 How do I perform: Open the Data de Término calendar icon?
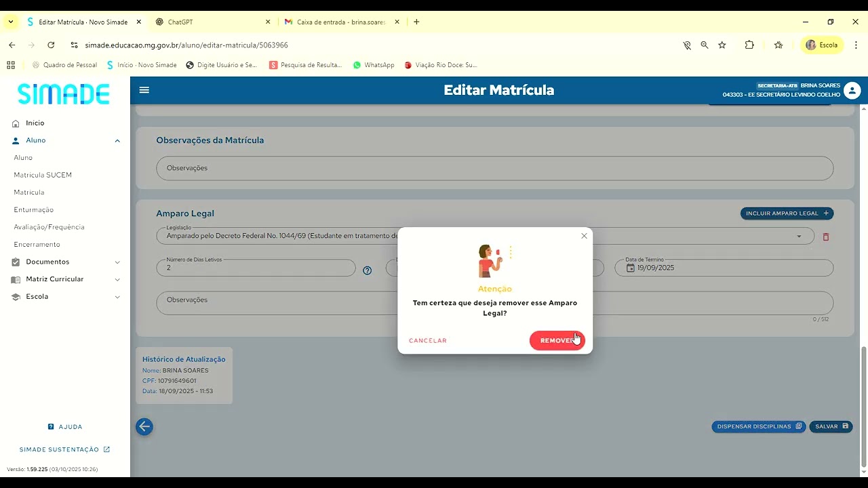click(630, 268)
